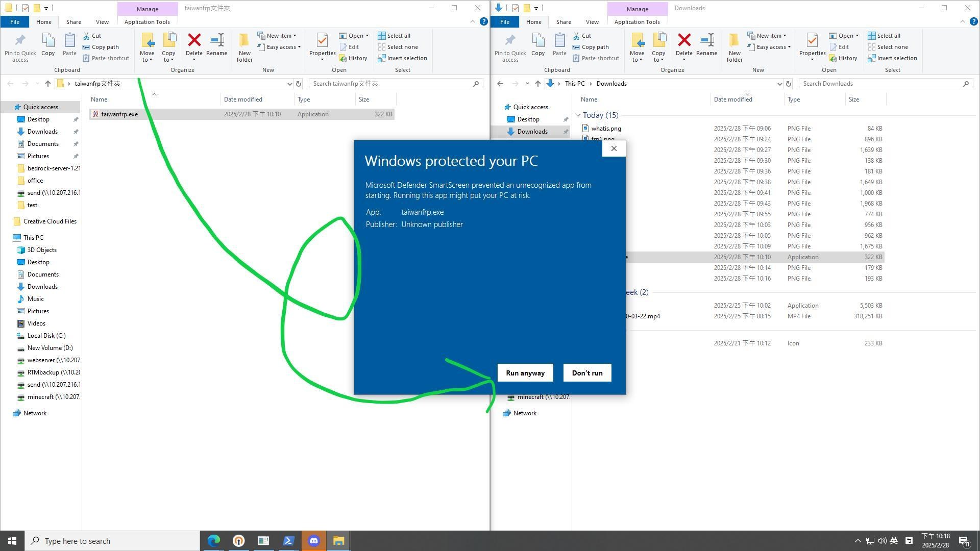Open Microsoft Edge from the taskbar

pyautogui.click(x=213, y=541)
